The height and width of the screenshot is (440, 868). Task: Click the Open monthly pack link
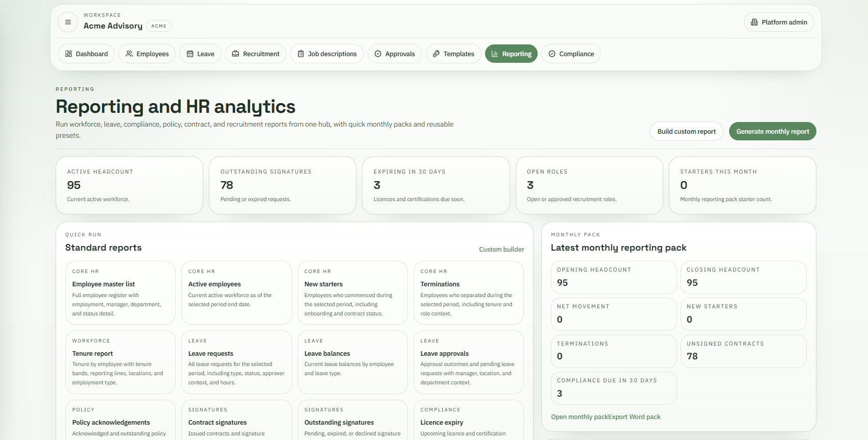pos(579,417)
